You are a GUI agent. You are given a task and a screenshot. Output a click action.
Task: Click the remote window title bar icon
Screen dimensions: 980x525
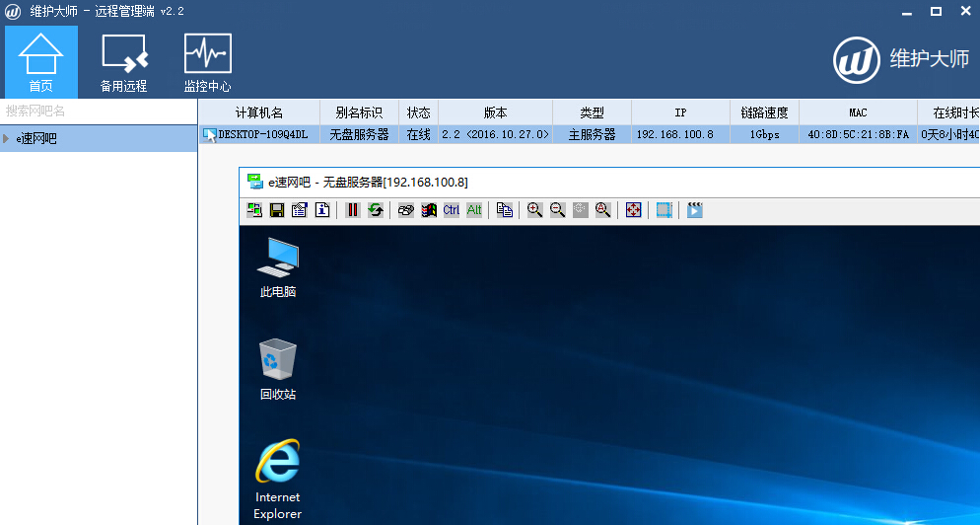coord(255,182)
